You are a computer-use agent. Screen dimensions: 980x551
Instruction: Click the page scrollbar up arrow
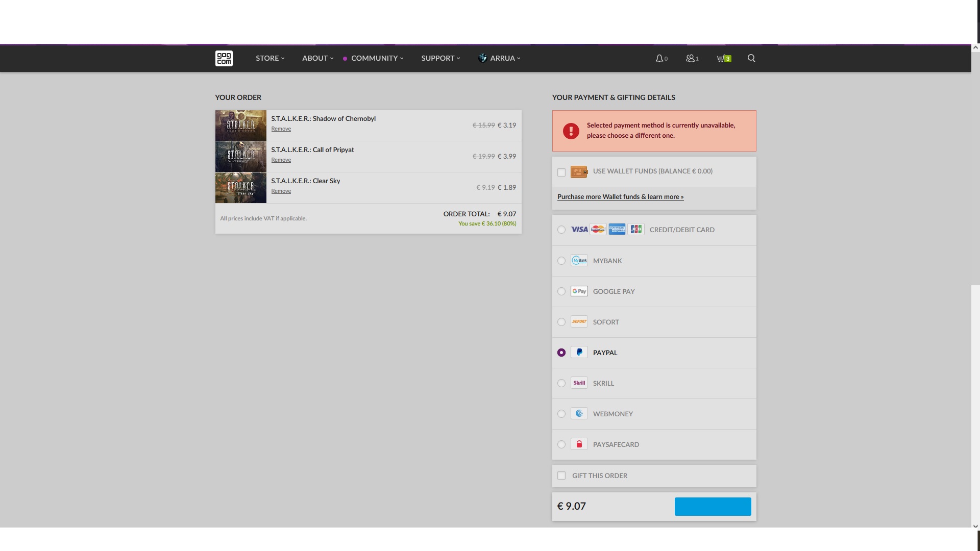pos(975,47)
